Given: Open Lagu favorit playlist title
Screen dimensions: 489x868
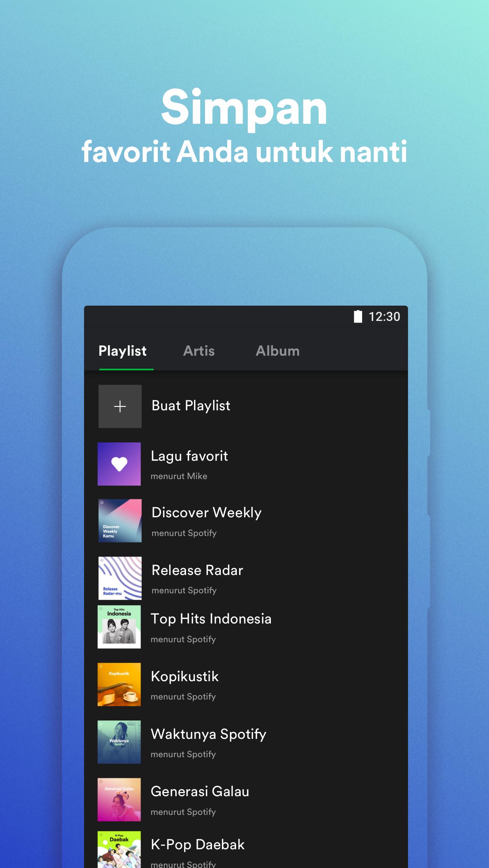Looking at the screenshot, I should pos(189,456).
